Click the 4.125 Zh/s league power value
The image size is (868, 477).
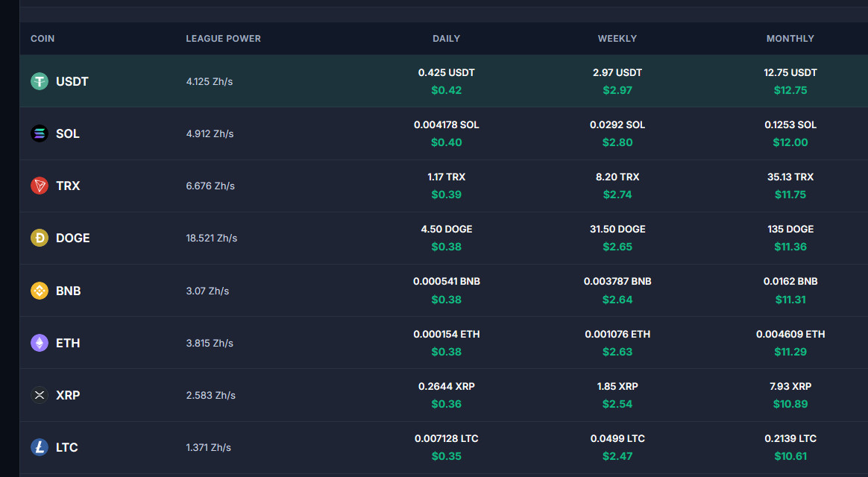(x=210, y=81)
